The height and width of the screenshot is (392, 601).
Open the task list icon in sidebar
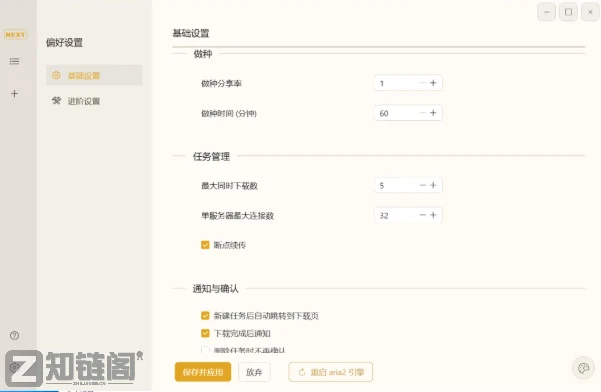14,61
